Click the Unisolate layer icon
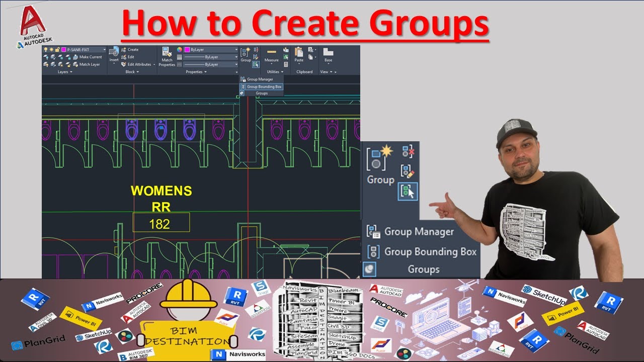The image size is (644, 362). (x=53, y=64)
